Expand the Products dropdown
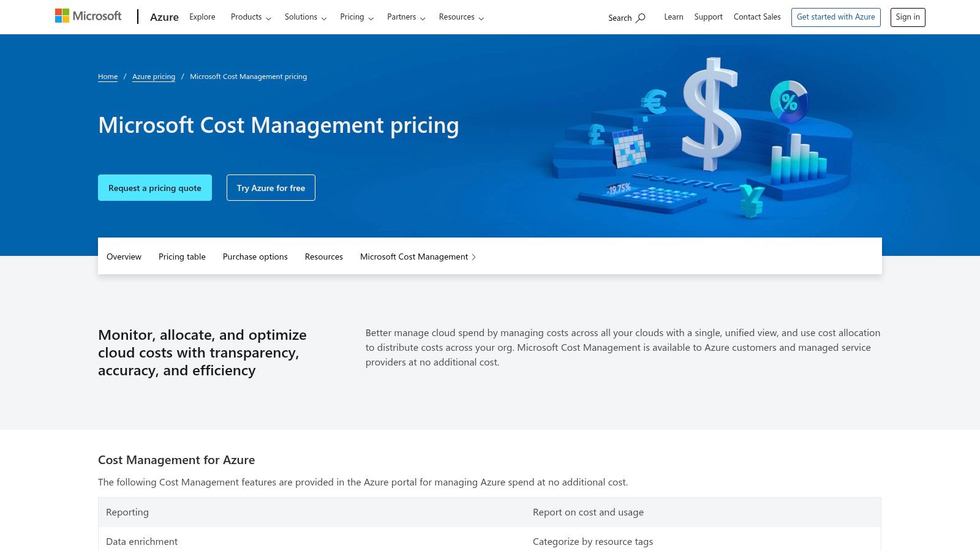The image size is (980, 551). pyautogui.click(x=250, y=17)
